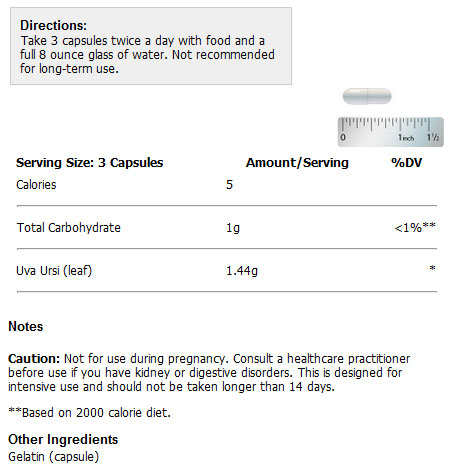The image size is (452, 465).
Task: Select the Uva Ursi (leaf) row
Action: pos(227,270)
